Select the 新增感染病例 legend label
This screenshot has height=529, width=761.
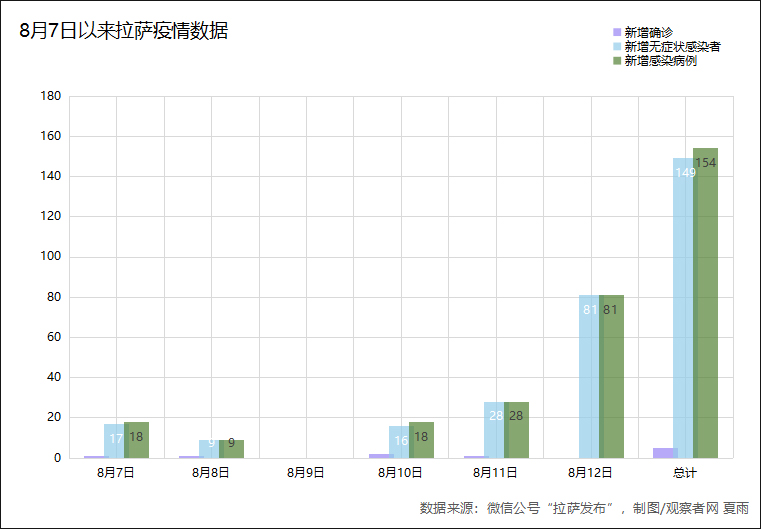(x=661, y=61)
